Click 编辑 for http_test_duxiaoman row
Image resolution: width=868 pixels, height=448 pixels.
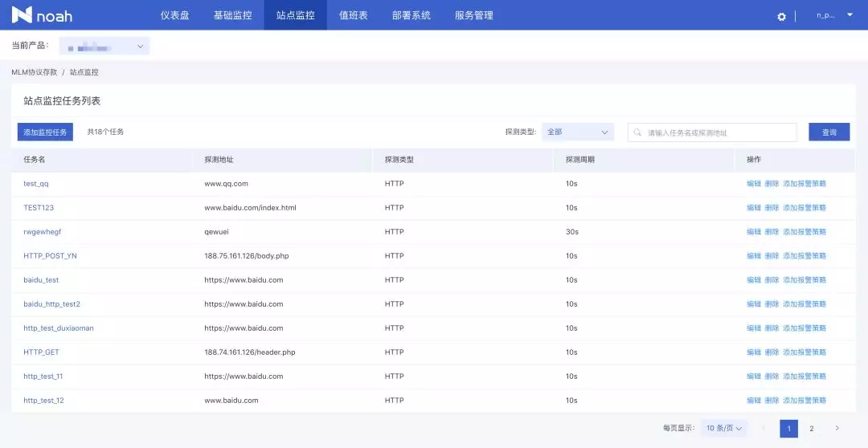tap(754, 328)
